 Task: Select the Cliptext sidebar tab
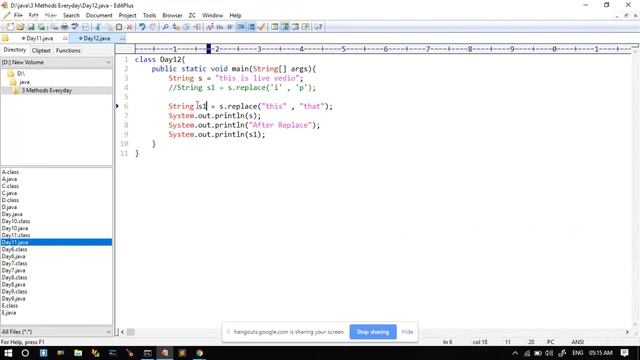click(x=41, y=51)
